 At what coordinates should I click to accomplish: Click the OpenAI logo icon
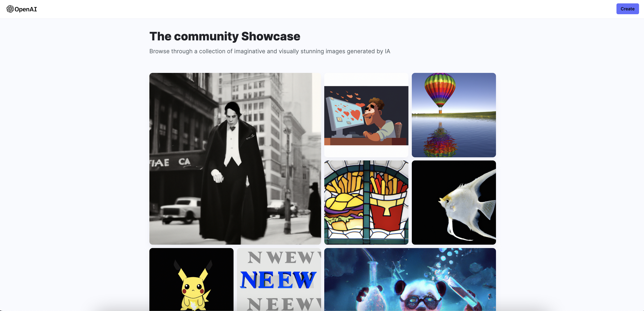pyautogui.click(x=11, y=9)
